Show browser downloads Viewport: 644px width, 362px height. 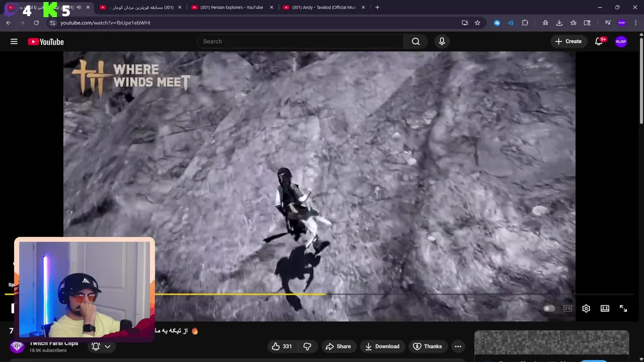click(x=559, y=23)
